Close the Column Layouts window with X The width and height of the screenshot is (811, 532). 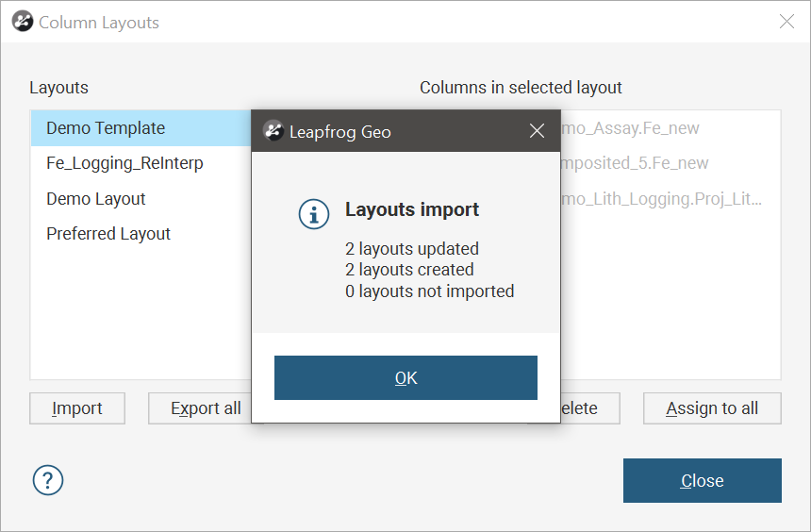(x=786, y=22)
